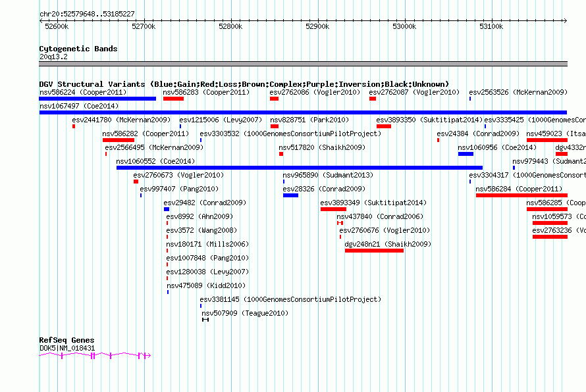Screen dimensions: 586x392
Task: Select the long blue nsv1060552 bar
Action: 300,168
